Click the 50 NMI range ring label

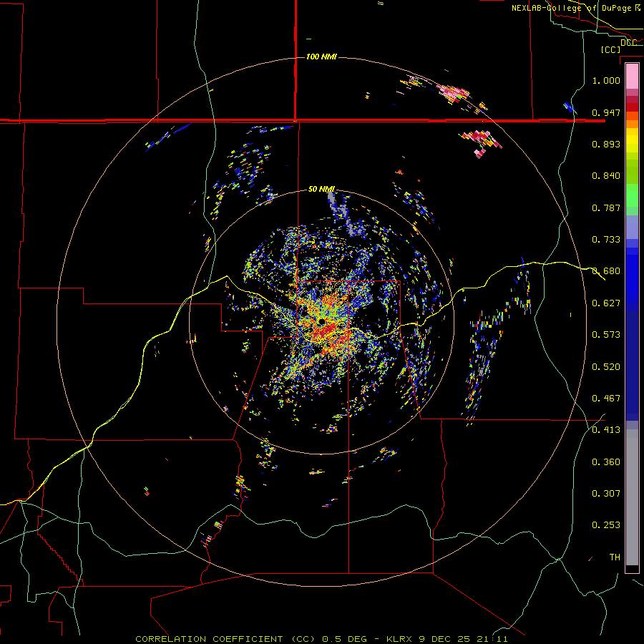click(x=321, y=189)
